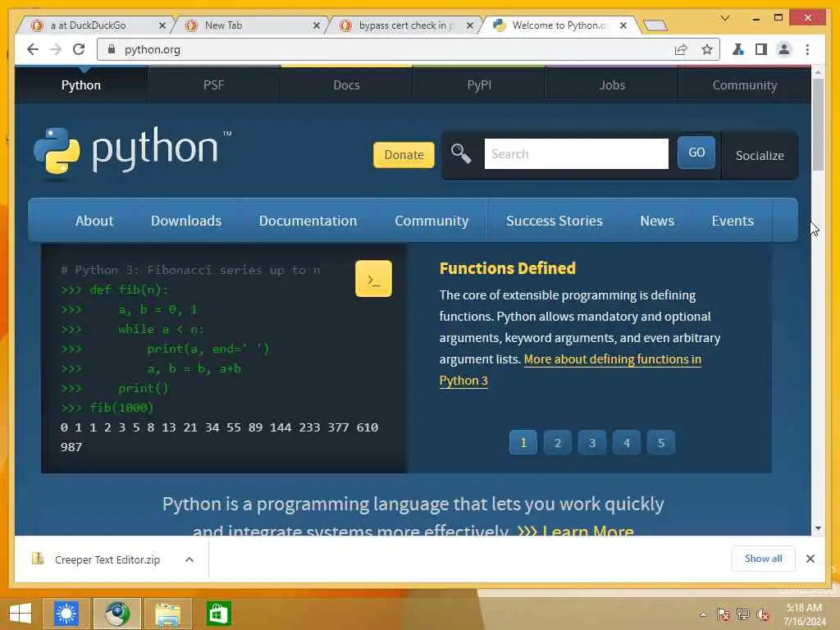Click the muted volume tray icon

pos(762,614)
